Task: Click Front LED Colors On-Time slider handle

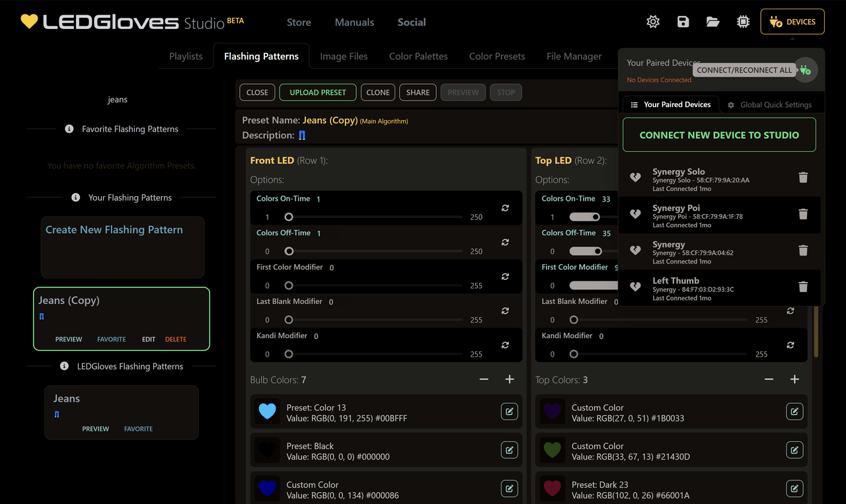Action: click(289, 217)
